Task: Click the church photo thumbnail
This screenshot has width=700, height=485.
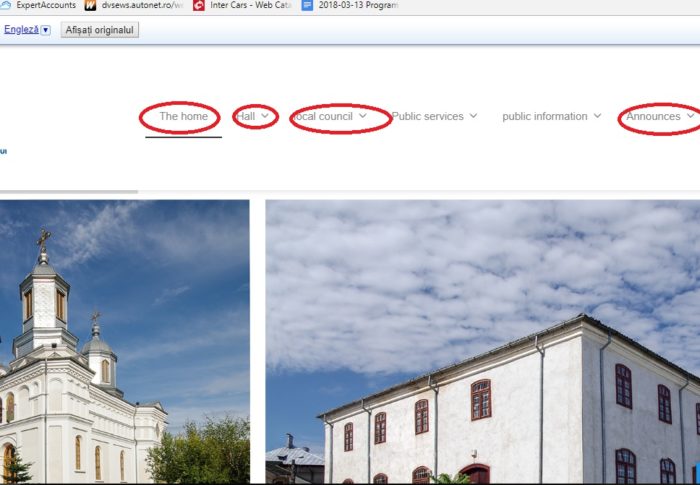Action: (x=125, y=341)
